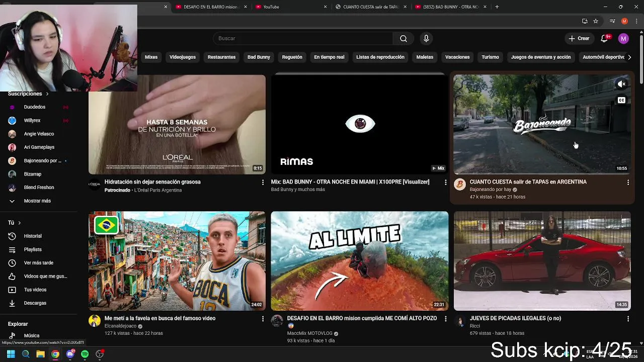Select the Bad Bunny filter chip
The image size is (644, 362).
259,57
